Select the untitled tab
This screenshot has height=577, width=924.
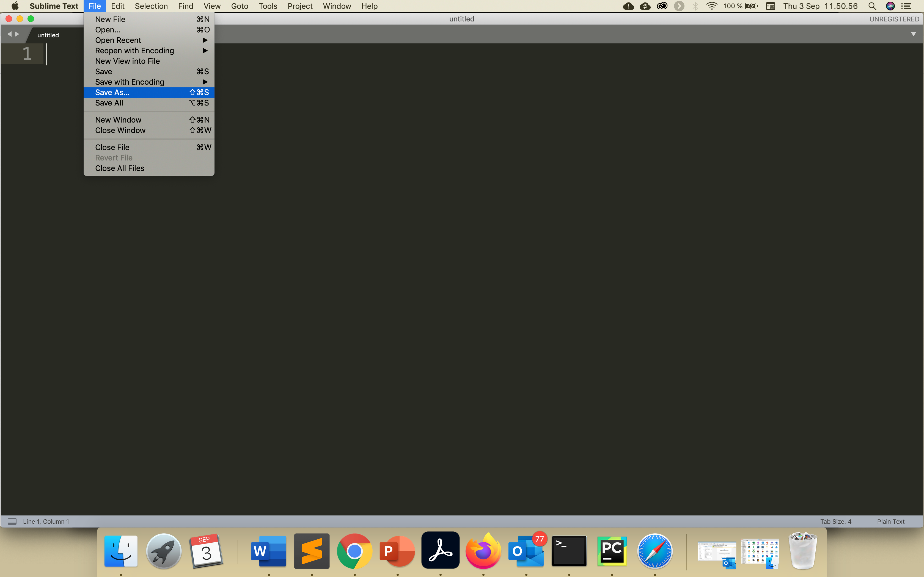pos(48,35)
